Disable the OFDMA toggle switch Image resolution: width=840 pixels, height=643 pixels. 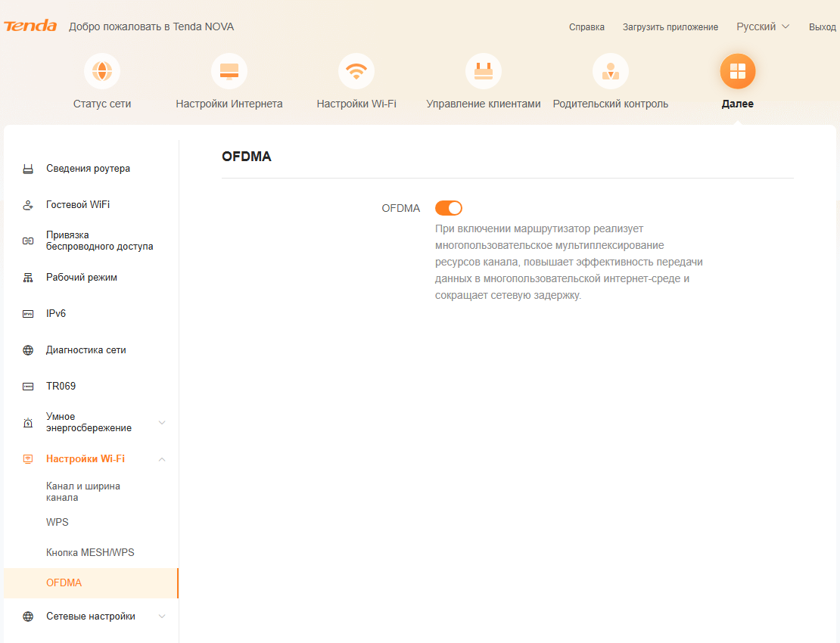449,208
